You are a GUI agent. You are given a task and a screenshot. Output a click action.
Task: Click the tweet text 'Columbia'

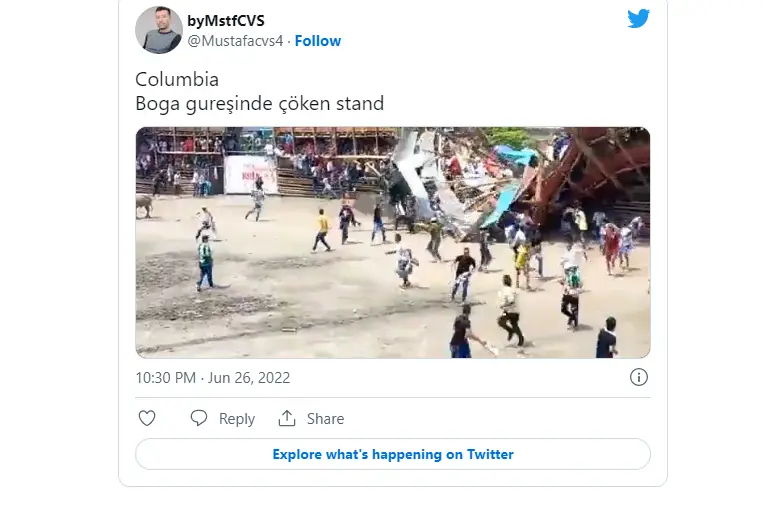[177, 79]
